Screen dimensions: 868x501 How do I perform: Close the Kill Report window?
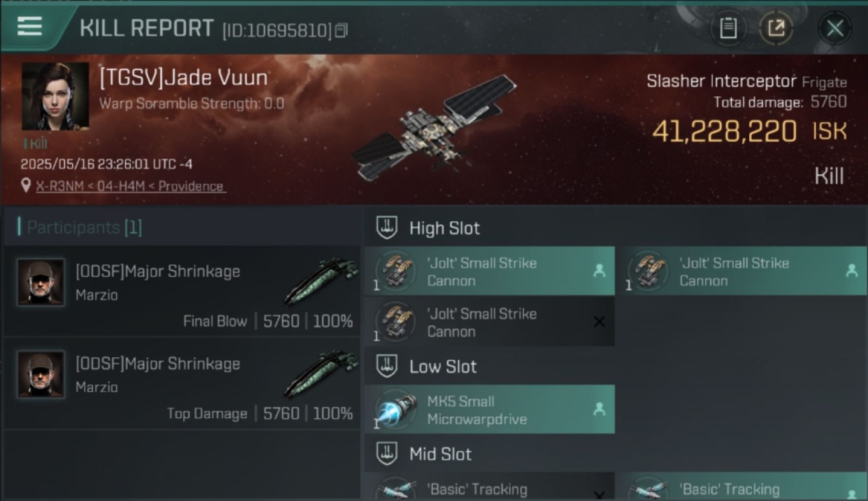point(835,28)
